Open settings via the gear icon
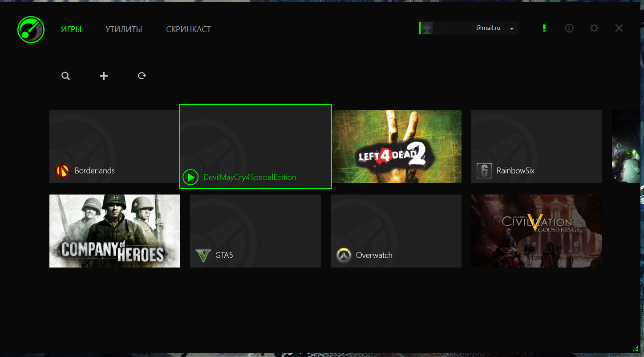The image size is (644, 357). [594, 28]
